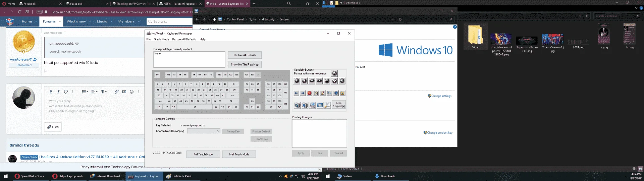
Task: Expand the Forums tab dropdown arrow
Action: 60,21
